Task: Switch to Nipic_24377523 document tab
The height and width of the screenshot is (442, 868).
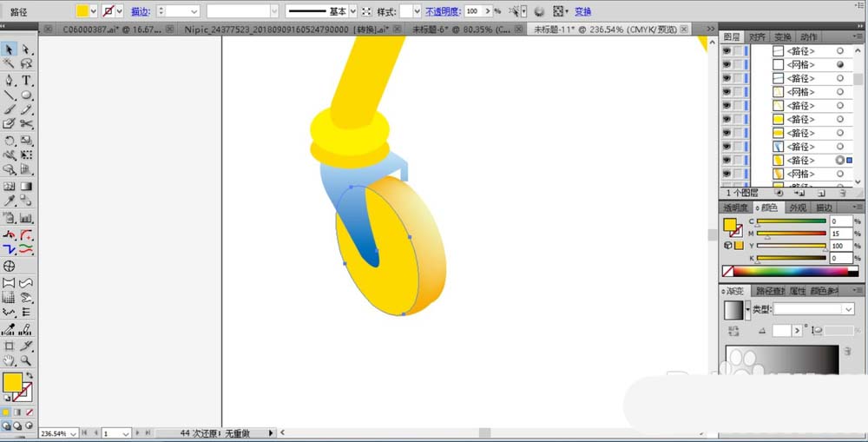Action: click(286, 29)
